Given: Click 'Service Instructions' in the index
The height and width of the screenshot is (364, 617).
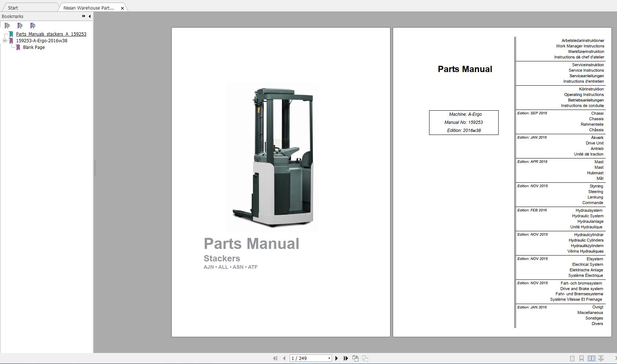Looking at the screenshot, I should point(586,71).
